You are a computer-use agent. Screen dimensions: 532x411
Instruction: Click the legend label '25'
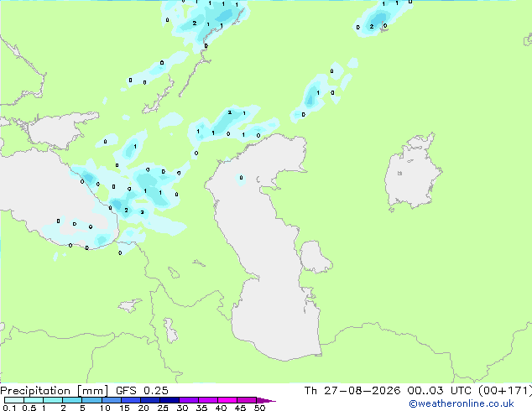tap(163, 408)
